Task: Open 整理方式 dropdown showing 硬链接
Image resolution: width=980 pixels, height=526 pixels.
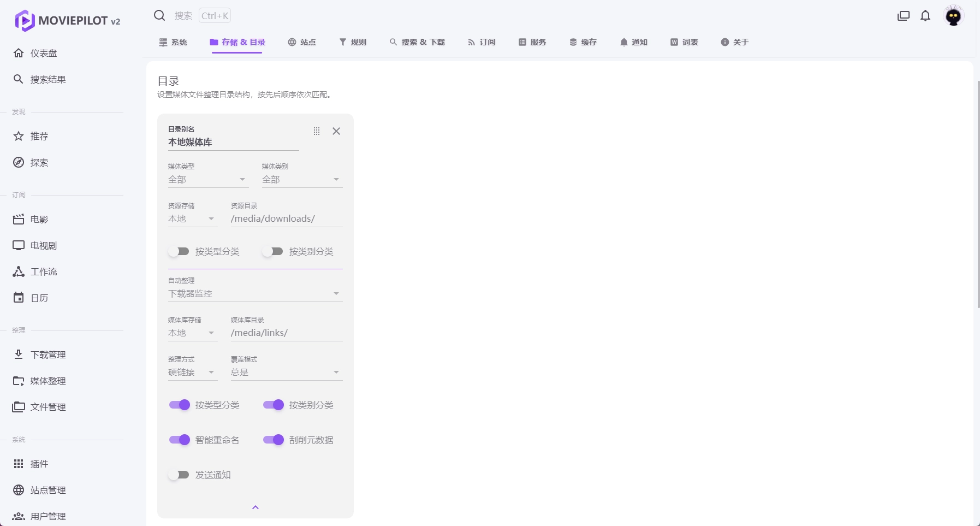Action: pos(193,368)
